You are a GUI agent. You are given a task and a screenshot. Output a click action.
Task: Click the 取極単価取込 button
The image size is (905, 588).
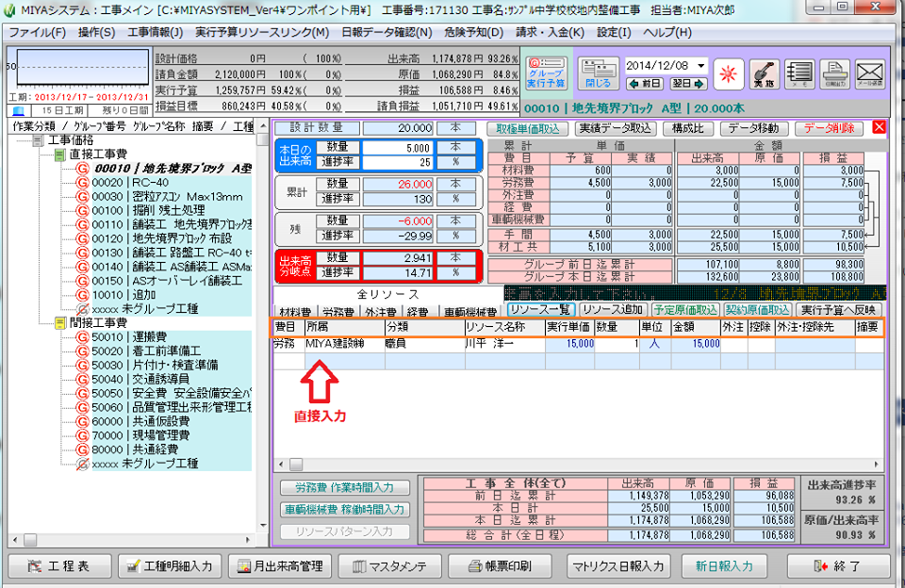(x=528, y=129)
